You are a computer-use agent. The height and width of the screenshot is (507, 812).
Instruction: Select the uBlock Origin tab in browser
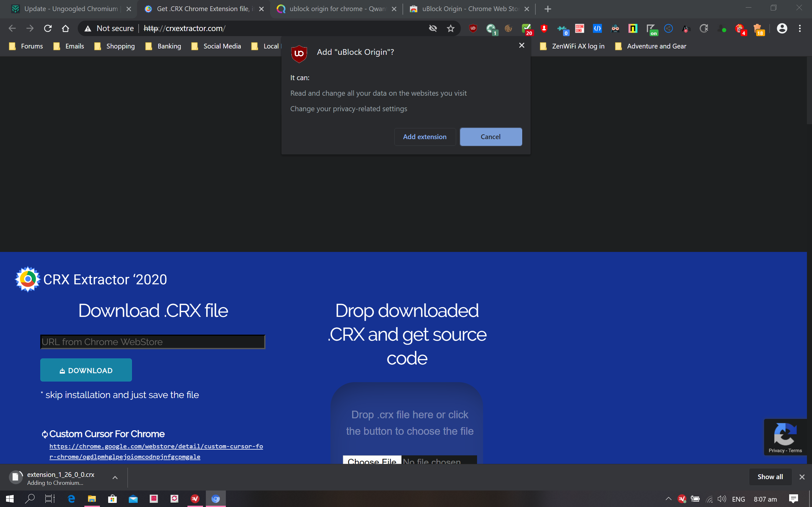click(x=468, y=9)
